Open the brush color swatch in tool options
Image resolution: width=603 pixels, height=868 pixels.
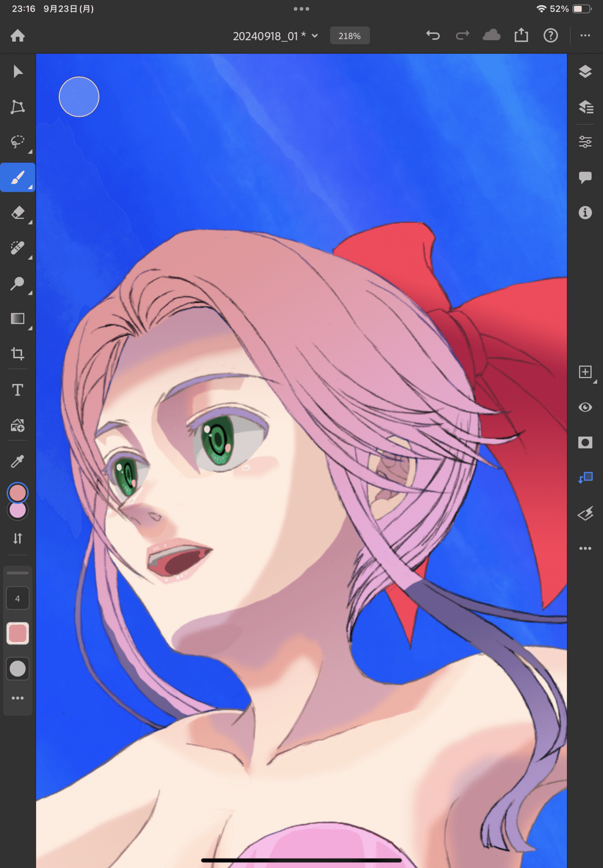tap(18, 633)
